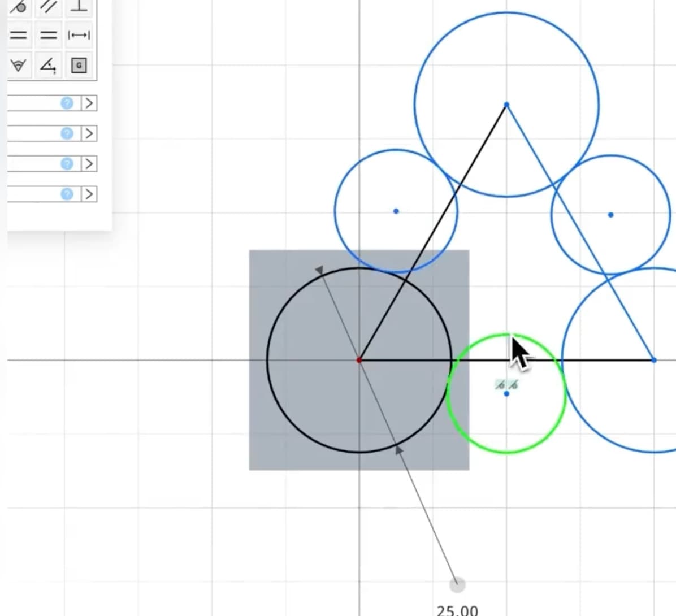
Task: Click the bottom blue question mark icon
Action: (67, 194)
